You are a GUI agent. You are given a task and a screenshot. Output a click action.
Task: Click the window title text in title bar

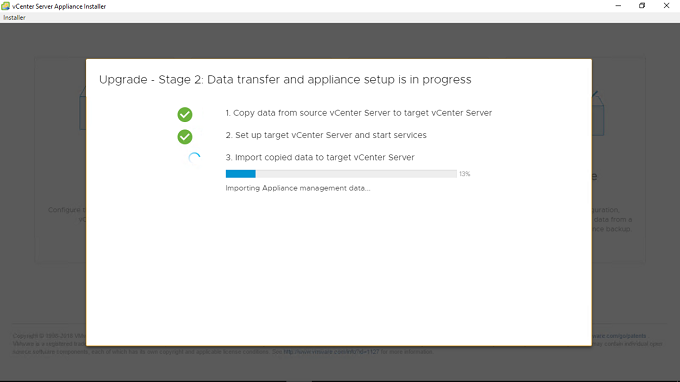[x=59, y=7]
